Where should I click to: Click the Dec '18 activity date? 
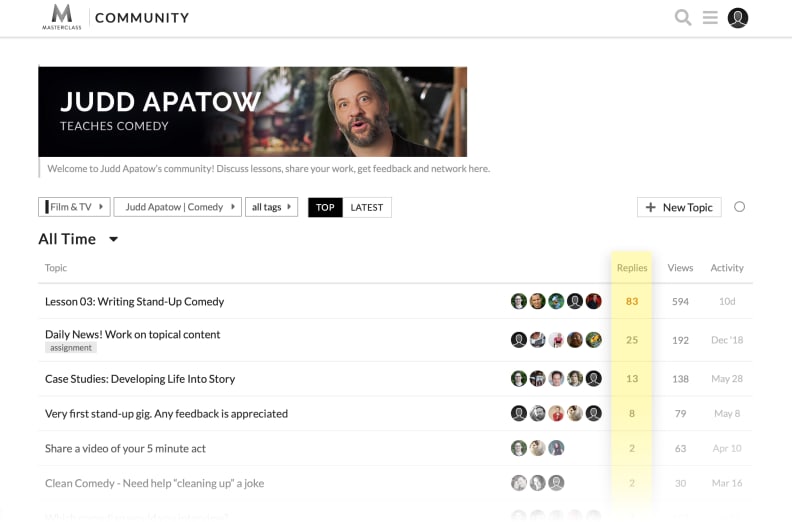(727, 340)
